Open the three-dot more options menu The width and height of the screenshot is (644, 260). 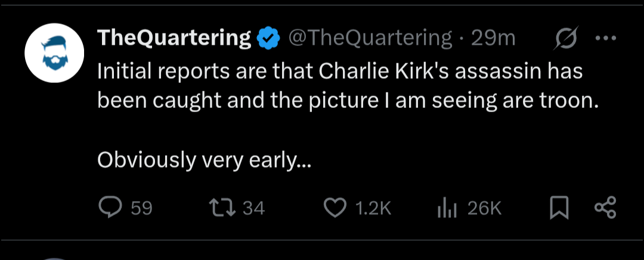pos(606,38)
